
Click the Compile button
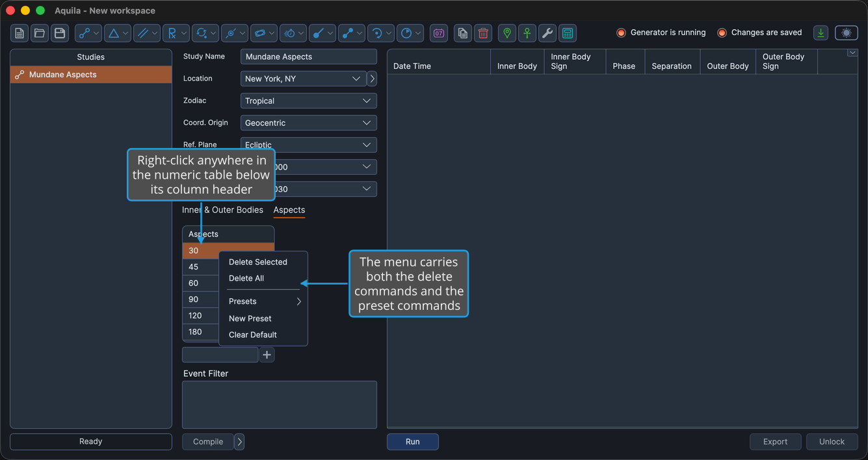[208, 442]
